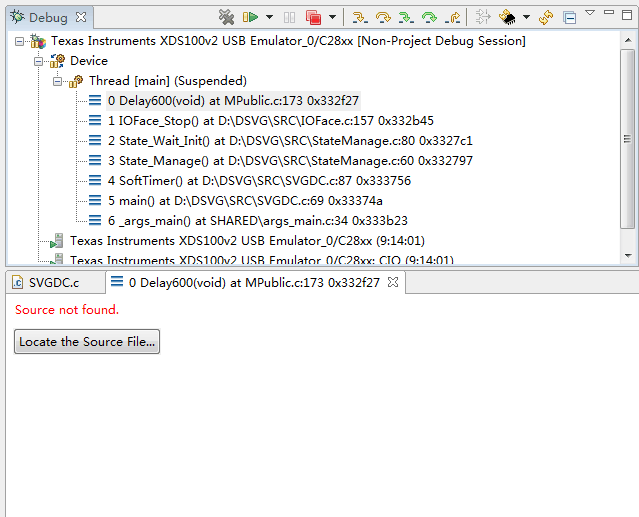This screenshot has height=517, width=639.
Task: Collapse the Texas Instruments XDS100v2 session node
Action: (19, 41)
